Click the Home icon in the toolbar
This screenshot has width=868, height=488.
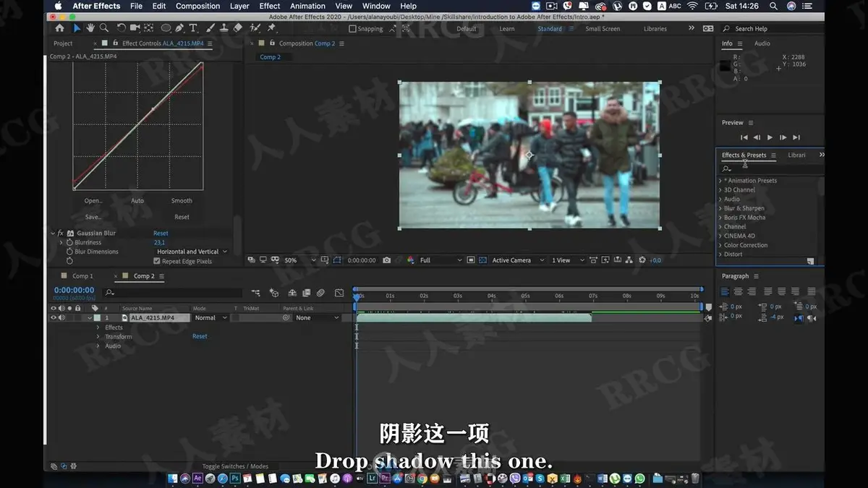click(x=59, y=28)
